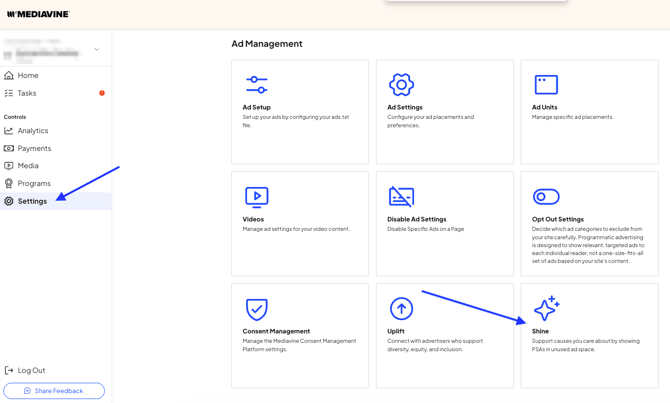Click the Analytics chart icon
Screen dimensions: 670x403
tap(9, 131)
